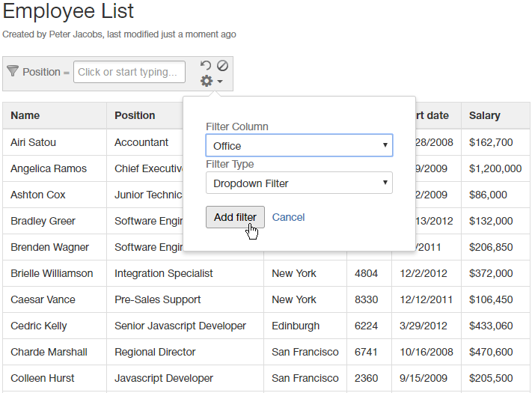The width and height of the screenshot is (532, 393).
Task: Select the Employee List page title
Action: click(x=69, y=11)
